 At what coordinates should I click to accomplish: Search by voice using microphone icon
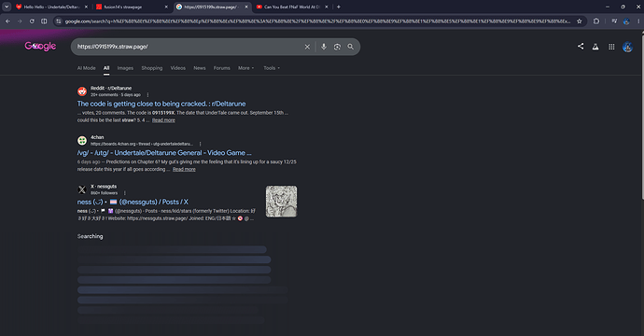pos(324,47)
